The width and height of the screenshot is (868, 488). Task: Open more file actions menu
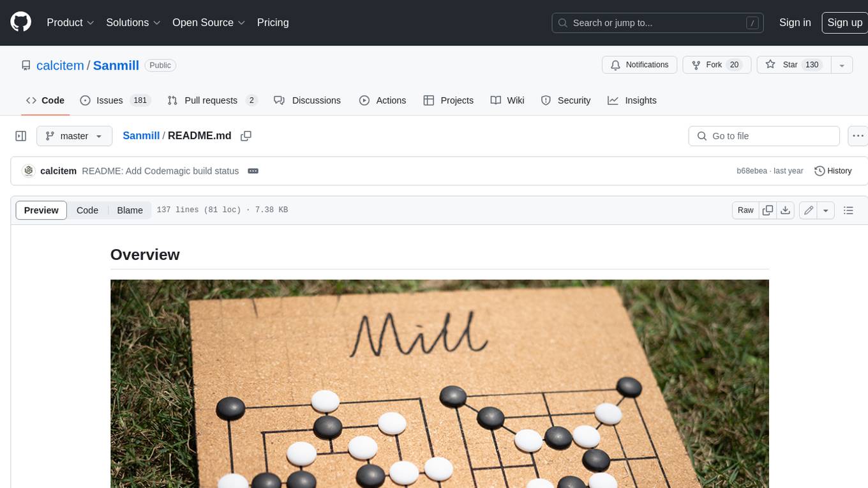click(x=858, y=136)
